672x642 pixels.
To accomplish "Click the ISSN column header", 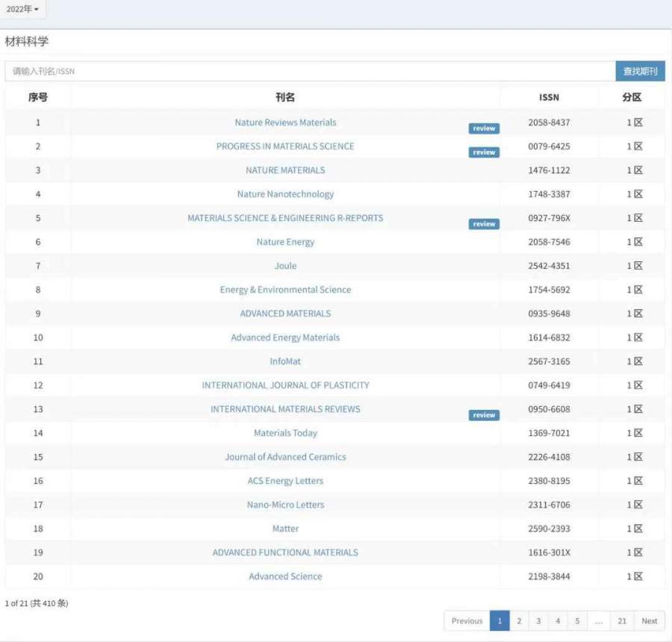I will [x=550, y=98].
